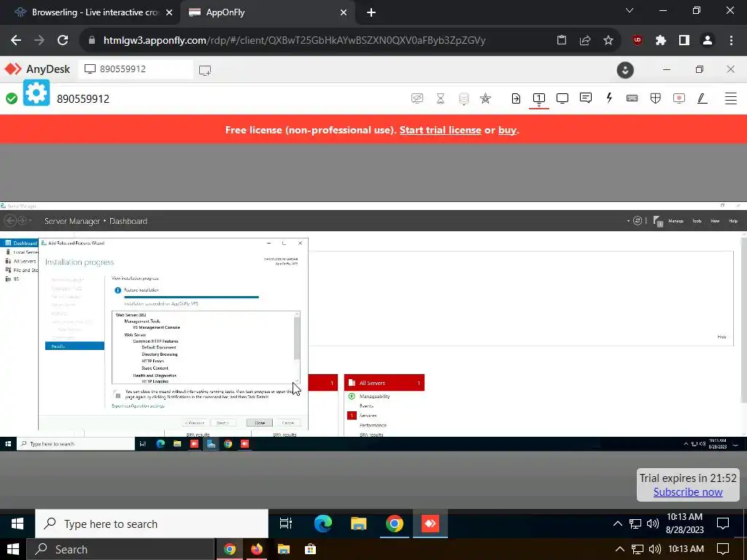This screenshot has height=560, width=747.
Task: Click the Server Manager dashboard vertical scrollbar
Action: [x=743, y=319]
